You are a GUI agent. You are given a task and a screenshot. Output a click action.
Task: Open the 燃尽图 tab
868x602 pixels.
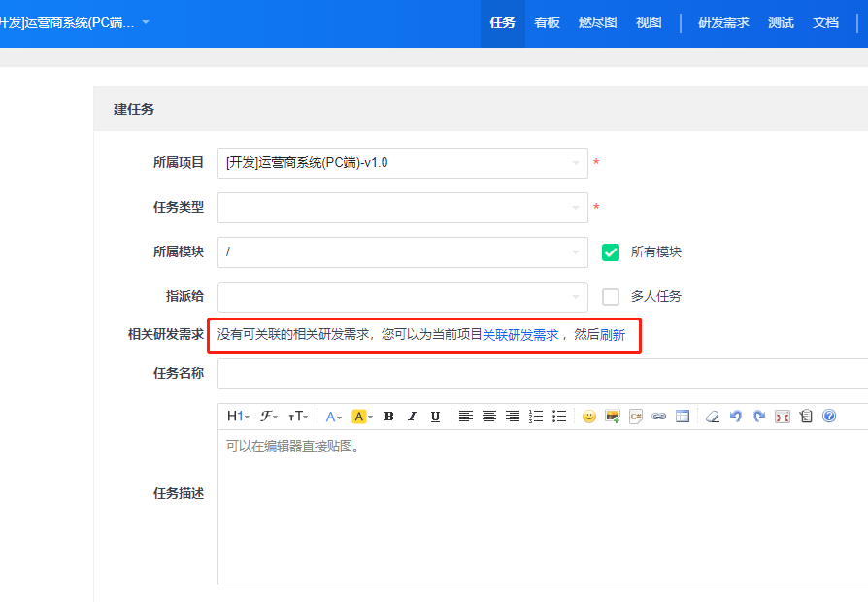(597, 22)
